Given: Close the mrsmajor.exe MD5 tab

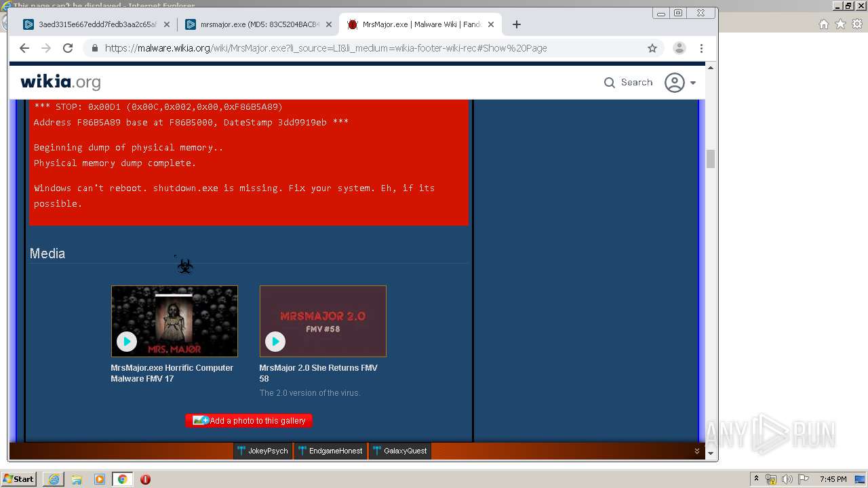Looking at the screenshot, I should tap(329, 24).
